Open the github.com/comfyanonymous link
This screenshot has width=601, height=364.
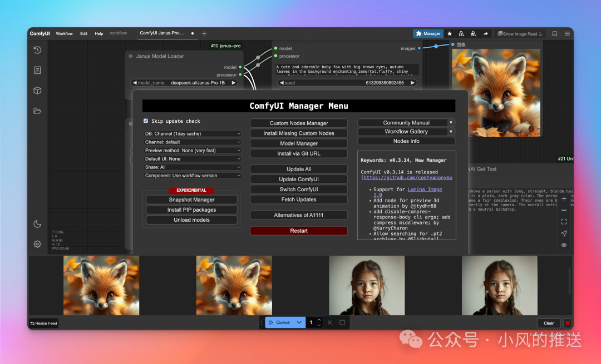click(x=408, y=178)
